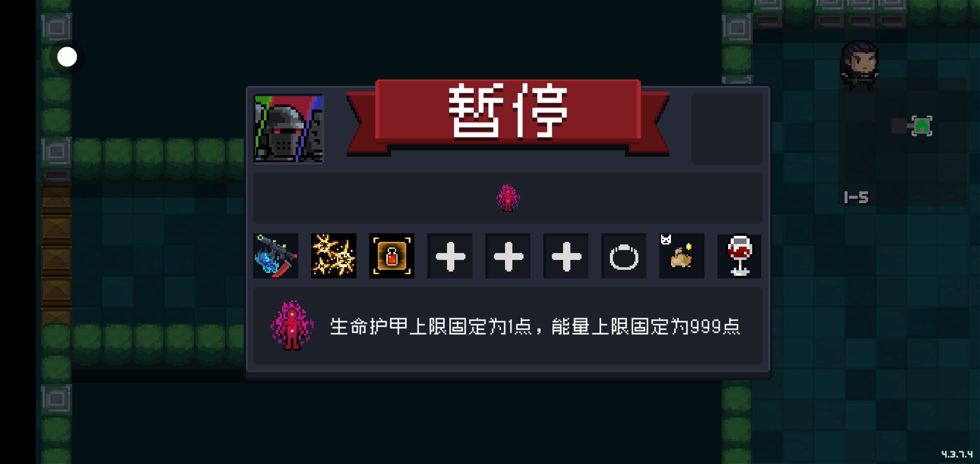Screen dimensions: 980x464
Task: Tap the white circle floating button
Action: (67, 57)
